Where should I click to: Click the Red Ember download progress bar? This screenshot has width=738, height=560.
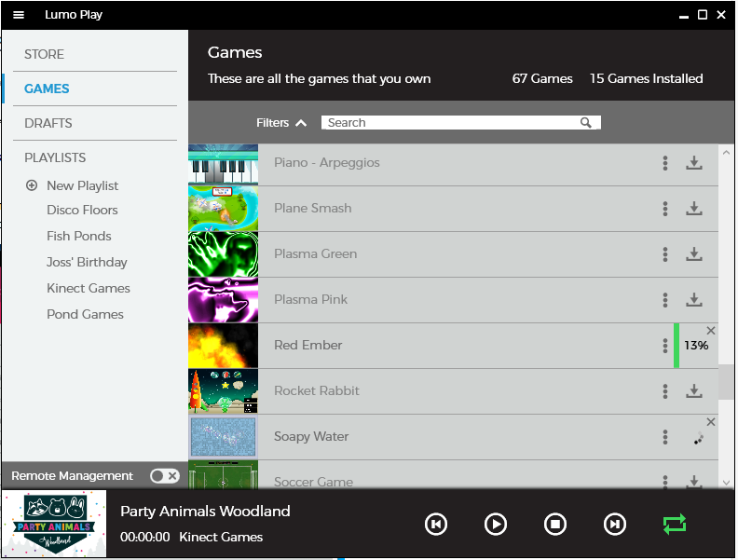click(x=676, y=346)
